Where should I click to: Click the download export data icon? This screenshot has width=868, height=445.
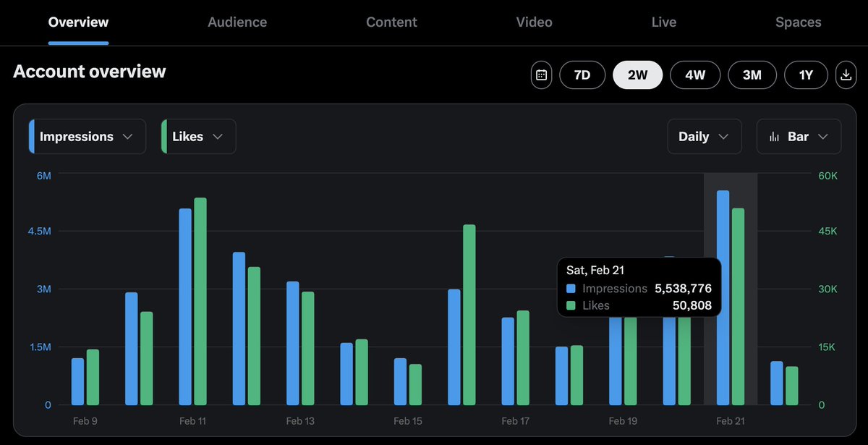846,75
